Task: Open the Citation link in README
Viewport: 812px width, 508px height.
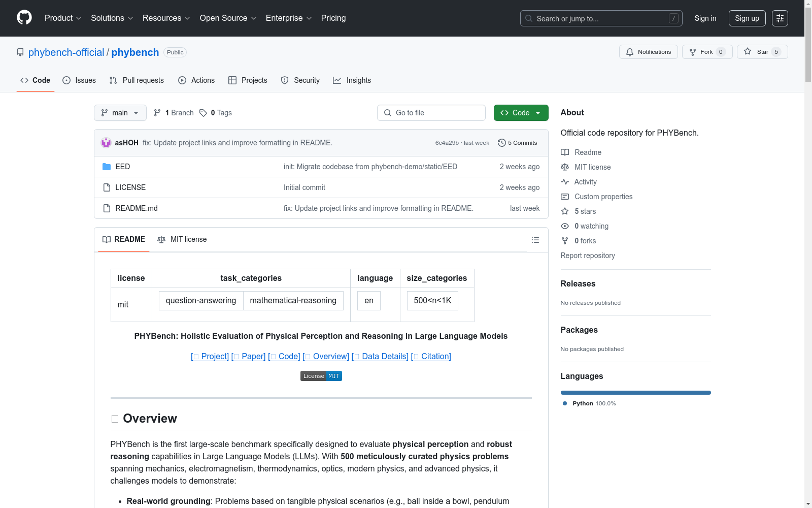Action: [431, 356]
